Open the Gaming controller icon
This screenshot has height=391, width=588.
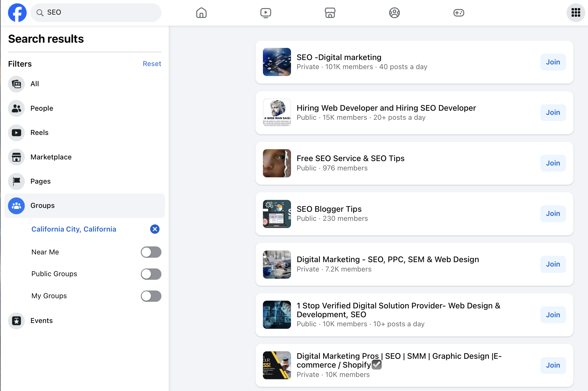coord(458,13)
